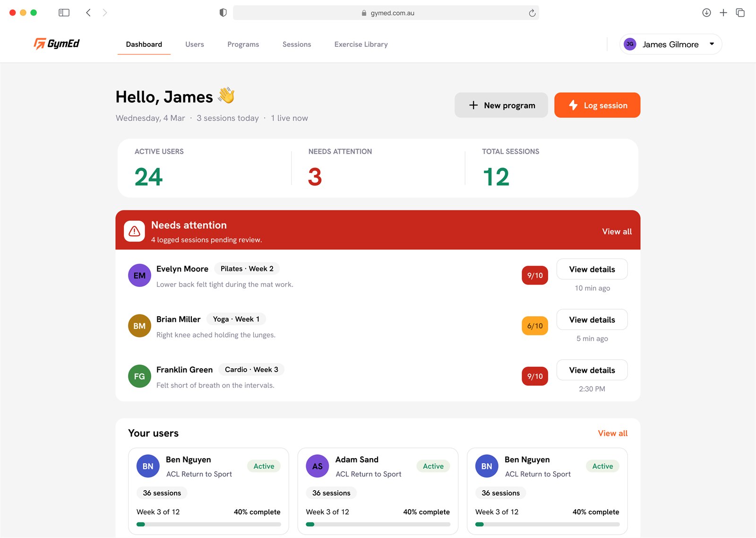
Task: Click the New program button
Action: [501, 105]
